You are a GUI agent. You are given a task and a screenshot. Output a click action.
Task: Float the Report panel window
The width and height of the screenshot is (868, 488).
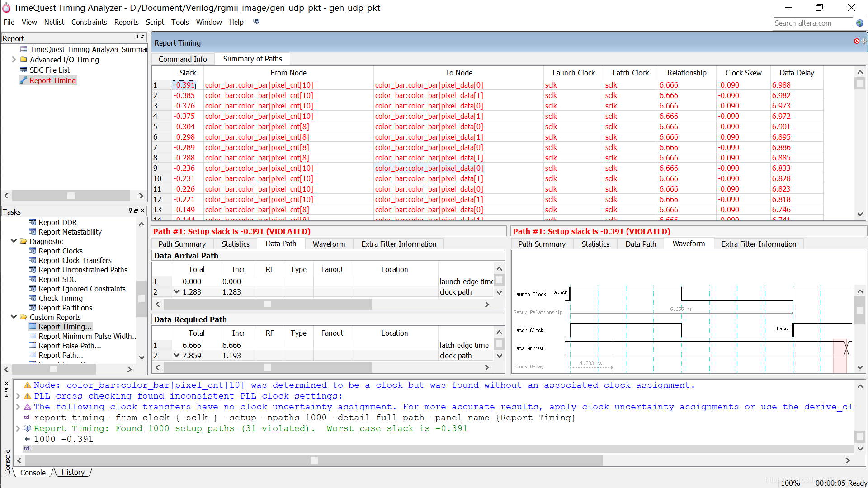pos(142,38)
